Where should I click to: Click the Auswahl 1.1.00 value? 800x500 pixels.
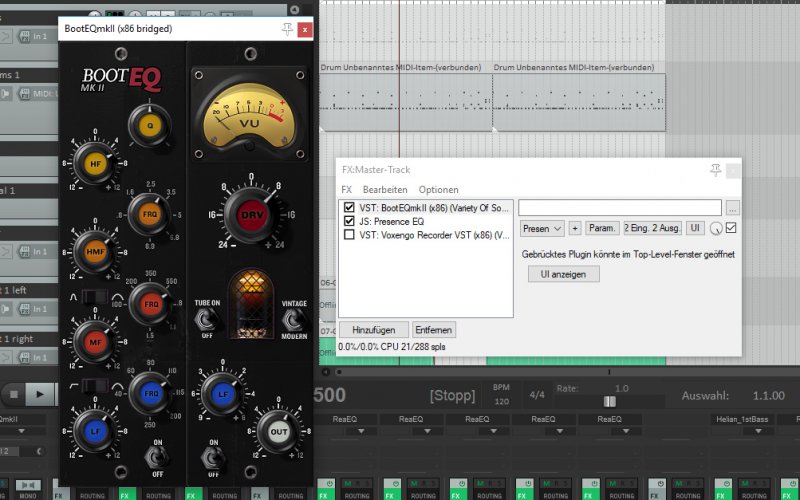[769, 395]
